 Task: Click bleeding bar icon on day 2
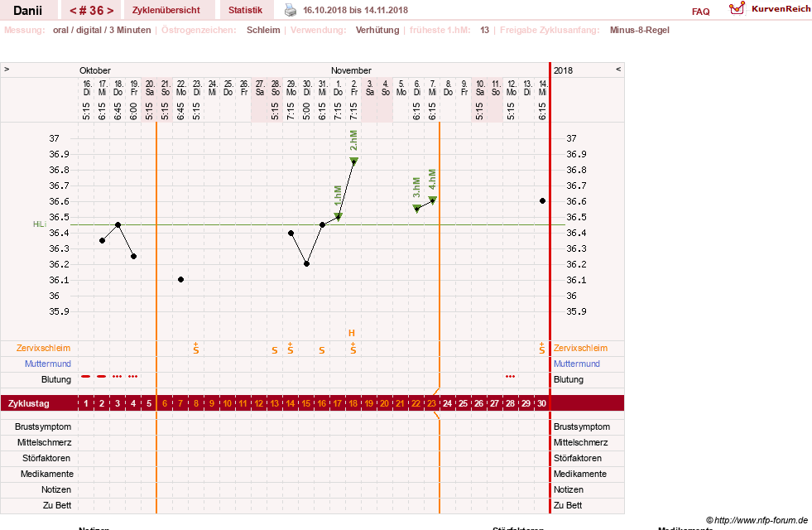pos(102,376)
